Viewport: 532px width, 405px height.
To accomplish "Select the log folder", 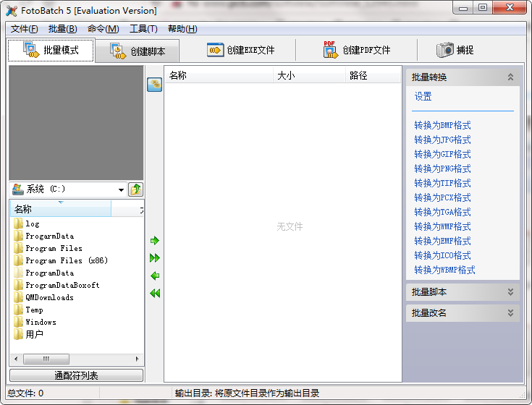I will click(27, 223).
